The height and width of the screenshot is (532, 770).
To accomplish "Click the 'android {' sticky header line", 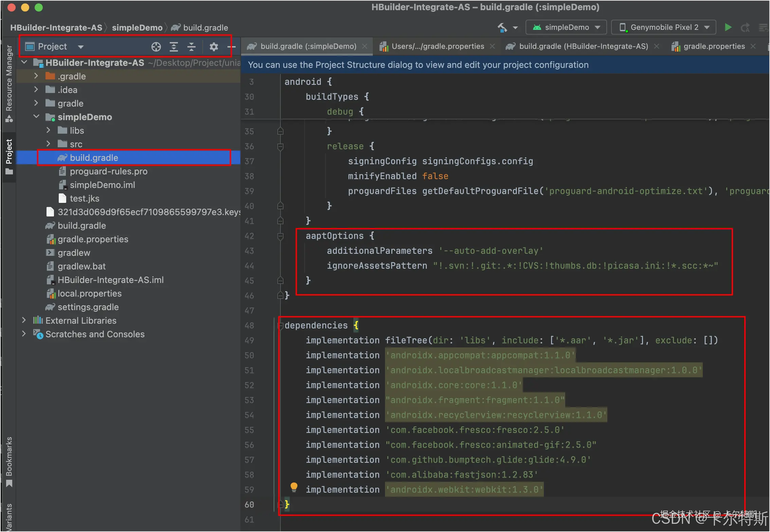I will coord(308,82).
